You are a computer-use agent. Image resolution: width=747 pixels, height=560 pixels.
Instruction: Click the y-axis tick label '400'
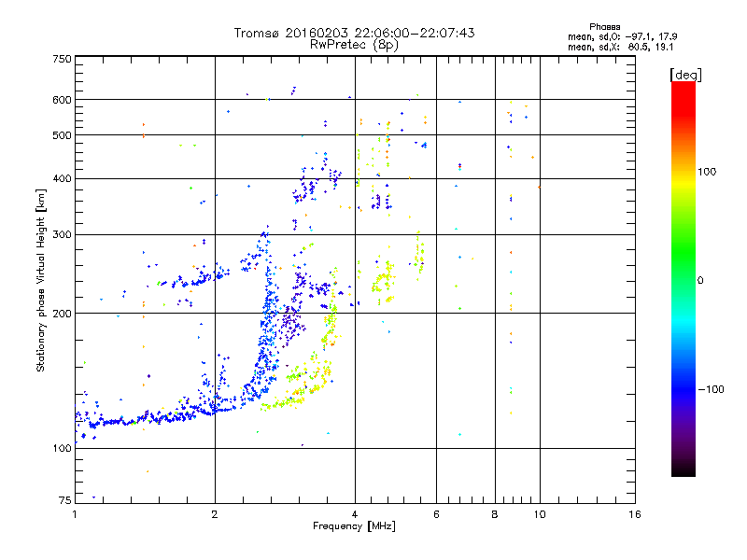[63, 179]
